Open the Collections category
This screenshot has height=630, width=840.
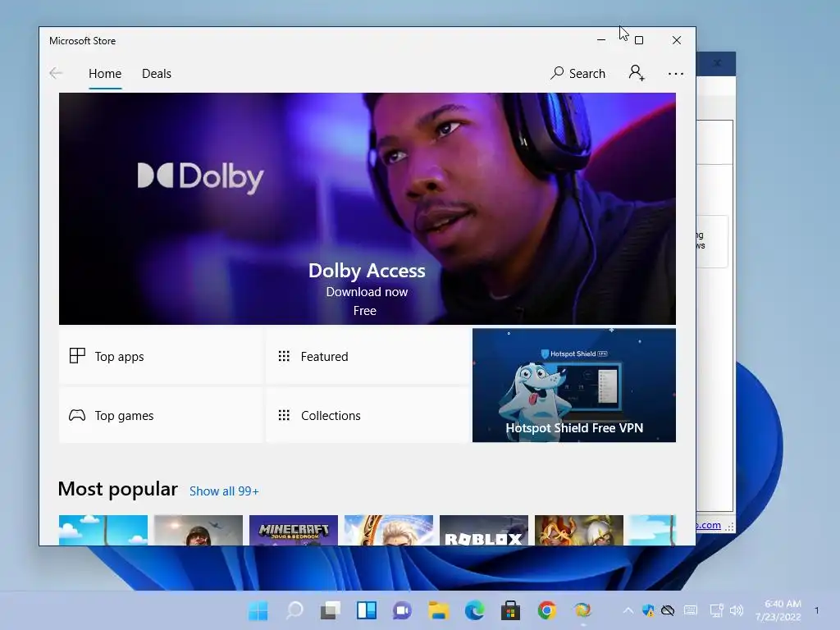point(367,415)
